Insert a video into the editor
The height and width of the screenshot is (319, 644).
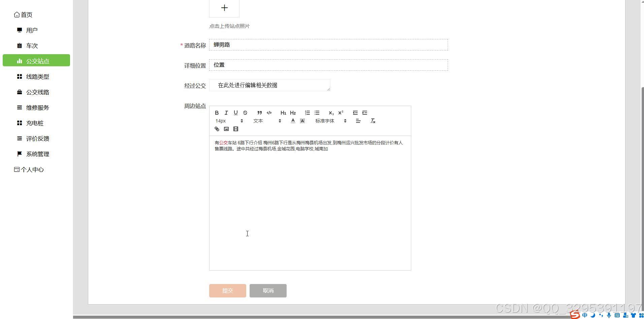click(x=236, y=129)
